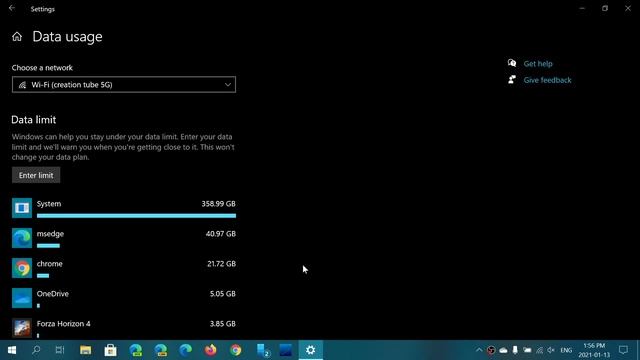Open Google Chrome from the taskbar
Image resolution: width=640 pixels, height=360 pixels.
click(236, 350)
